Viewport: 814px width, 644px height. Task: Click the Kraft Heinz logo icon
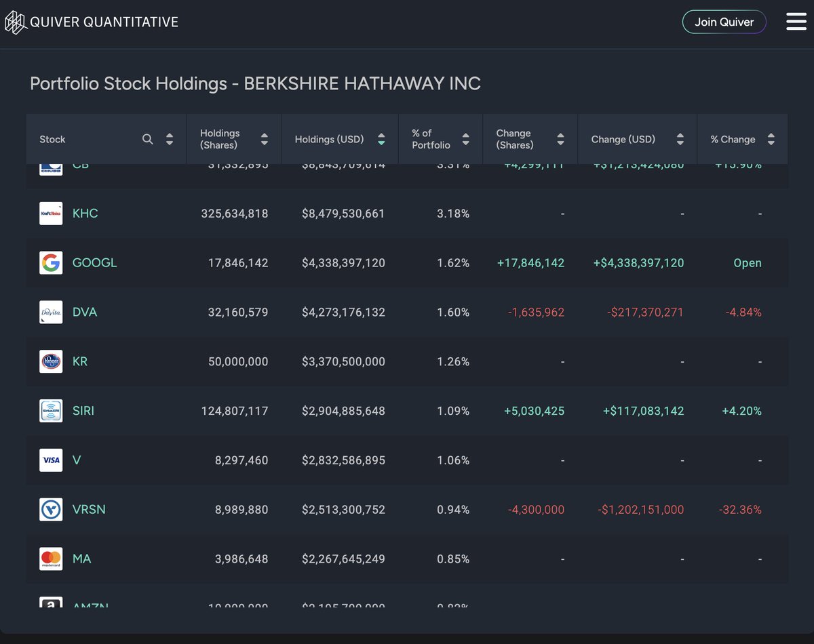click(51, 214)
